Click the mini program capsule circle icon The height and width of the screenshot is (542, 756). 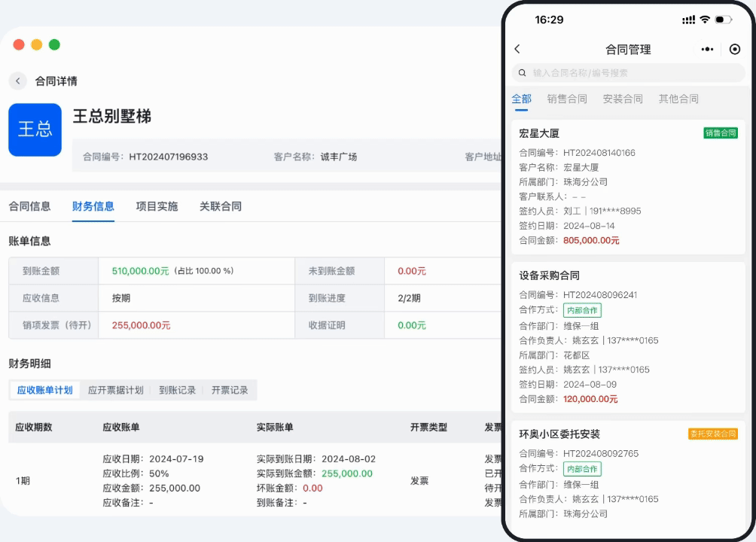(735, 49)
